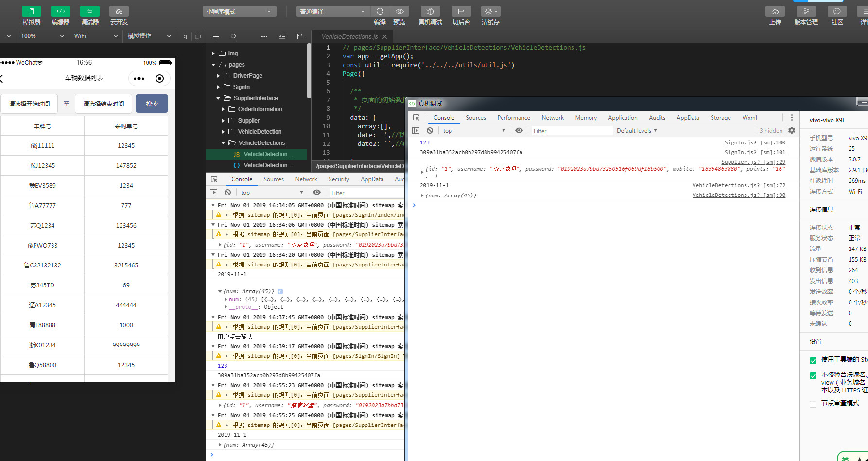Open remote DevTools more options menu
The height and width of the screenshot is (461, 868).
[x=792, y=118]
